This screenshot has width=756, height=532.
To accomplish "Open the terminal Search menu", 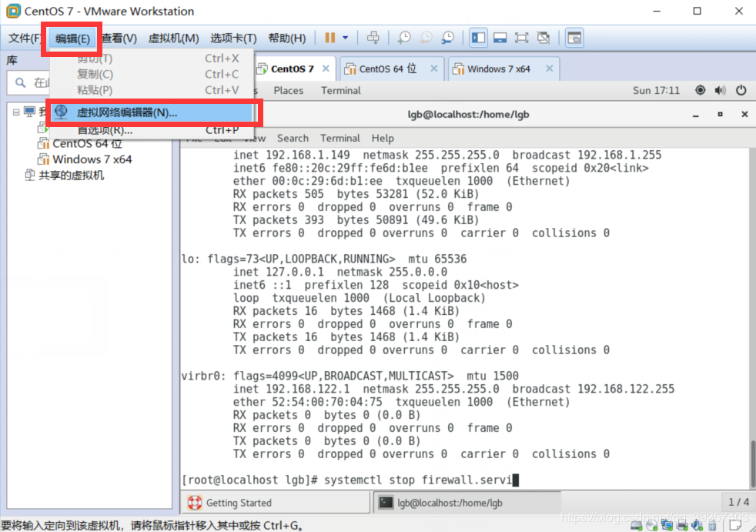I will (x=293, y=139).
